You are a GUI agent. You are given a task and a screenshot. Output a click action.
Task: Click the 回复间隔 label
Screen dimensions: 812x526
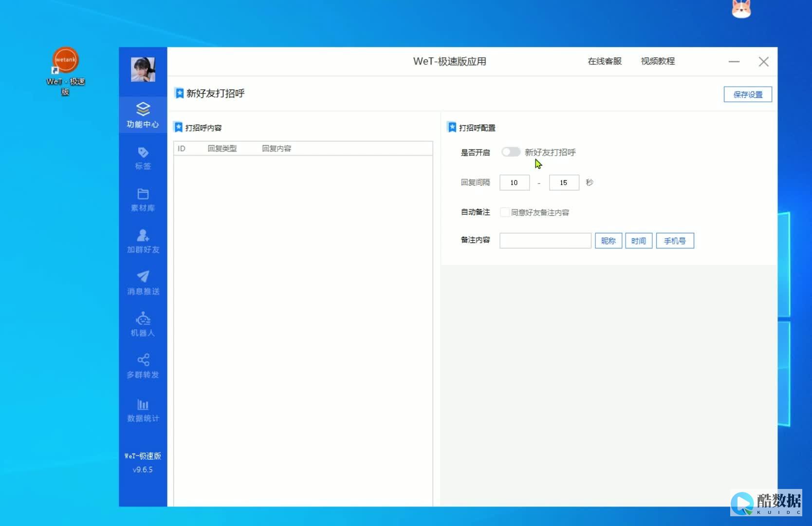(x=475, y=182)
